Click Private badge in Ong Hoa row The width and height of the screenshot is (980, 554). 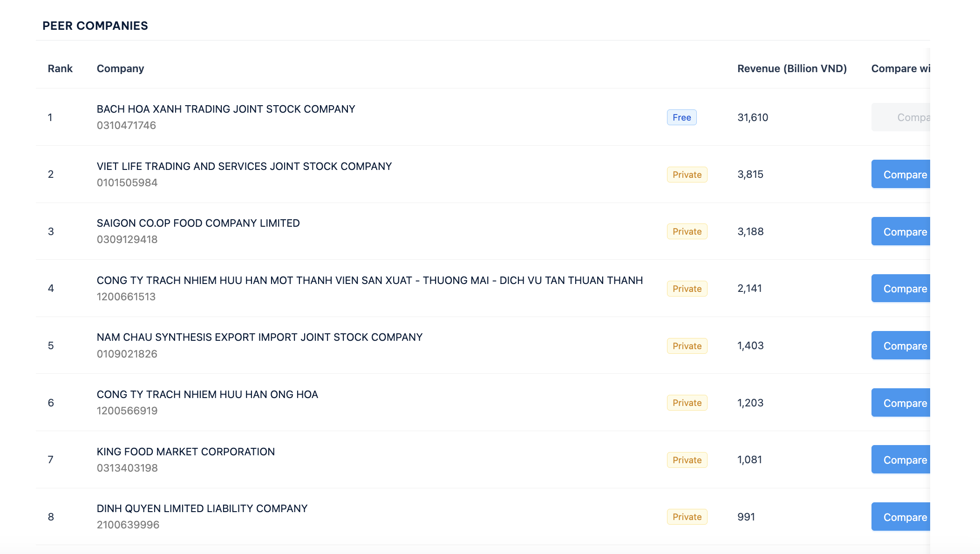(687, 403)
